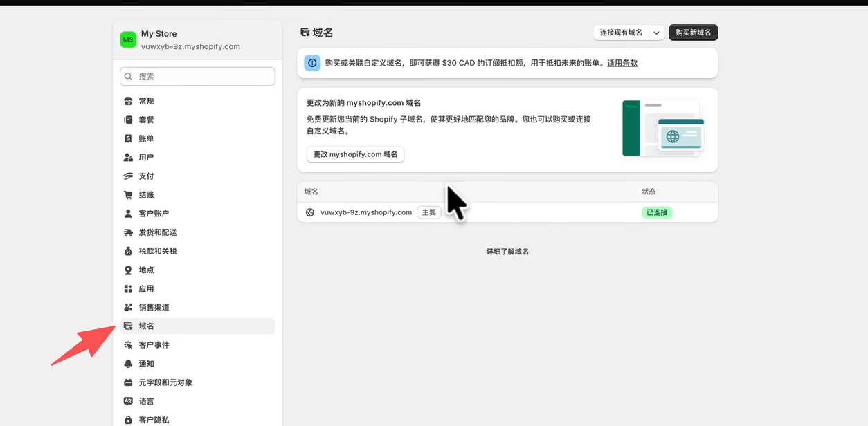
Task: Click the 购买新域名 button
Action: point(694,33)
